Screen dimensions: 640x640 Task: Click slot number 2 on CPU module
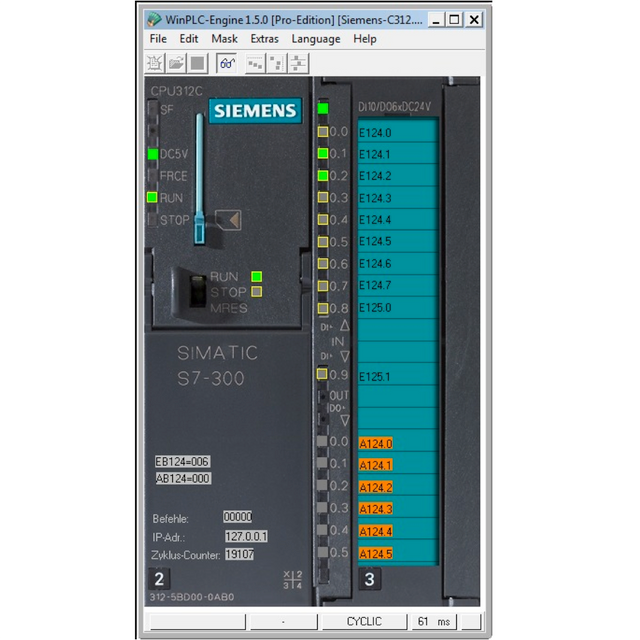159,579
